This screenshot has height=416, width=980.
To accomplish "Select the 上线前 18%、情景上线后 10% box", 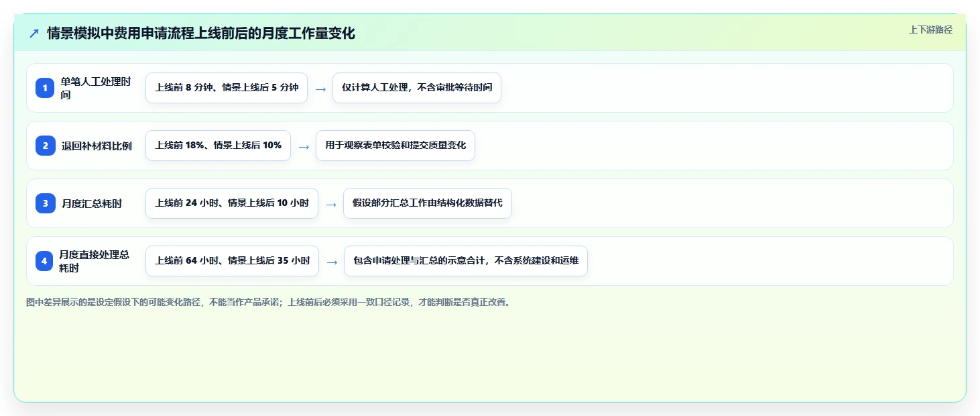I will click(219, 146).
